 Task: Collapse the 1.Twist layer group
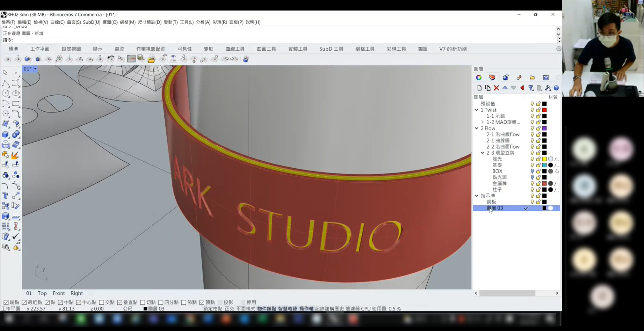click(x=477, y=110)
